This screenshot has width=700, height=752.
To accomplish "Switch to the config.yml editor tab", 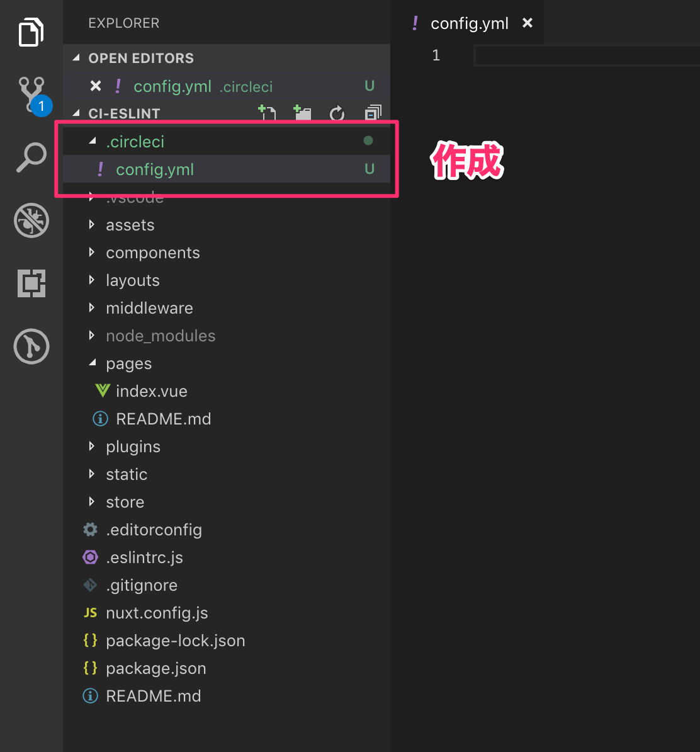I will [469, 23].
